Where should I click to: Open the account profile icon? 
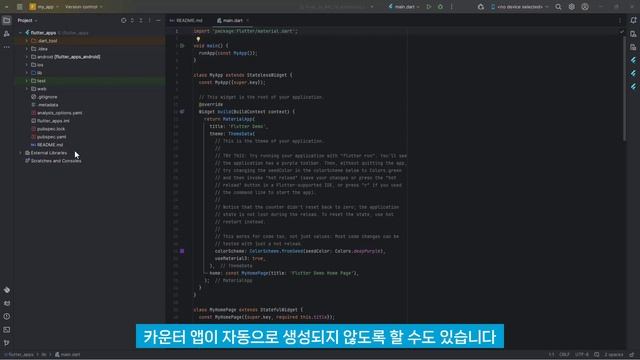585,7
